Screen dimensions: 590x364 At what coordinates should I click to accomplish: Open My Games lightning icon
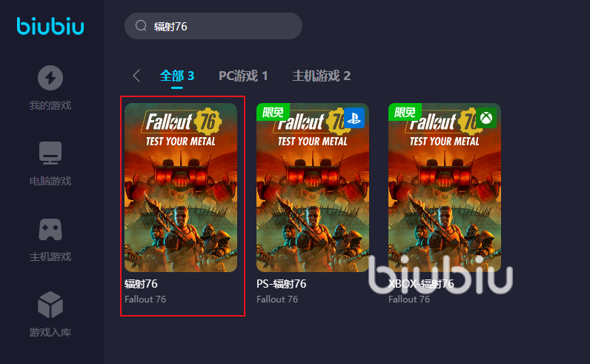[x=50, y=78]
